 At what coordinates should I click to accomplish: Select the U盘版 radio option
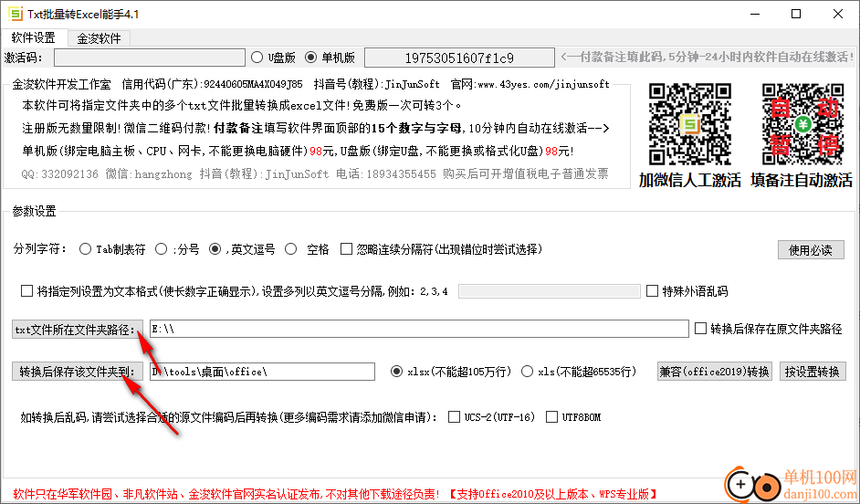click(273, 57)
